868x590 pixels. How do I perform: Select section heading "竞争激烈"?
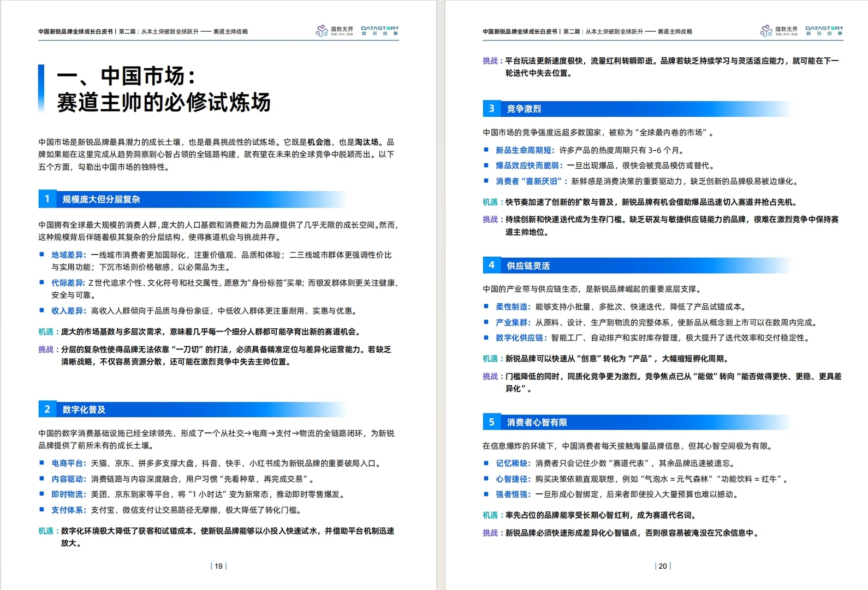pyautogui.click(x=524, y=109)
